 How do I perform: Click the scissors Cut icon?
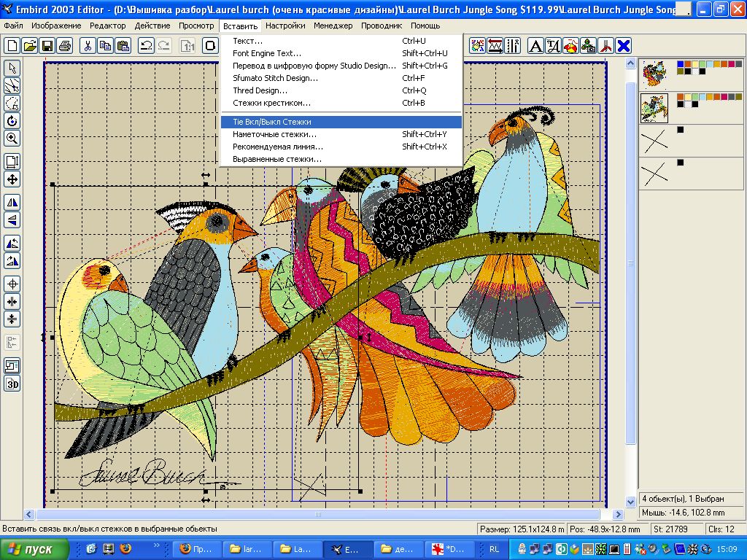tap(87, 46)
